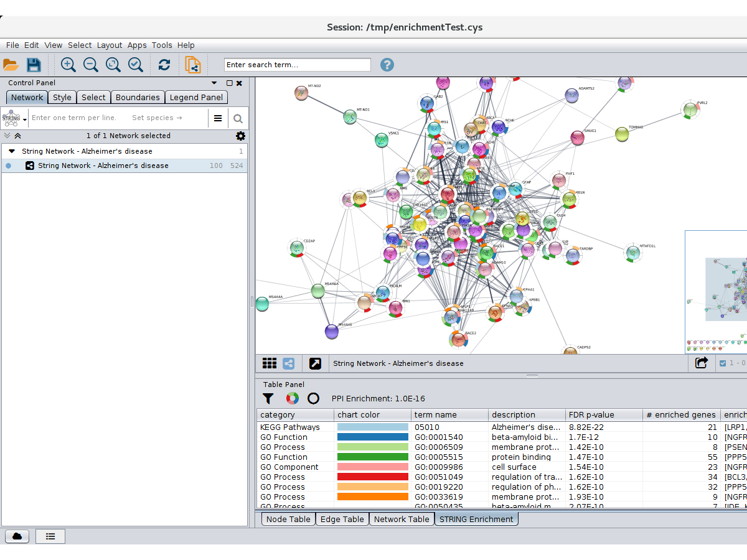Click the zoom out magnifier icon

pyautogui.click(x=91, y=65)
